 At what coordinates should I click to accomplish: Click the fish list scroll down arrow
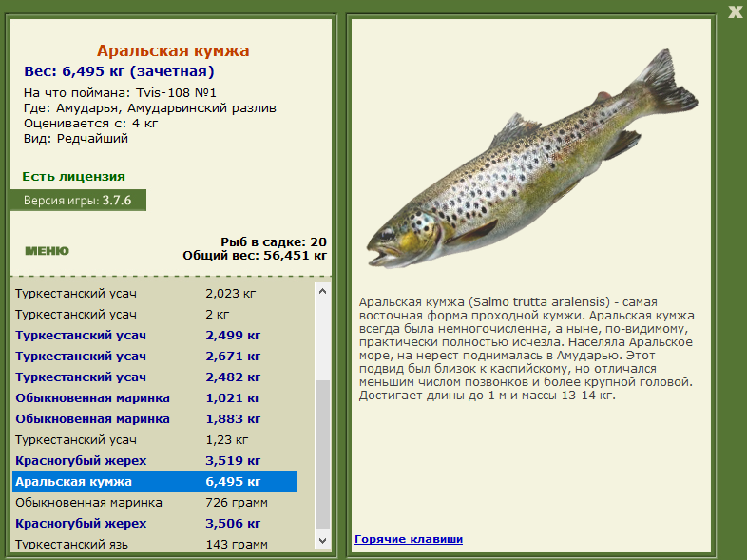(x=322, y=540)
